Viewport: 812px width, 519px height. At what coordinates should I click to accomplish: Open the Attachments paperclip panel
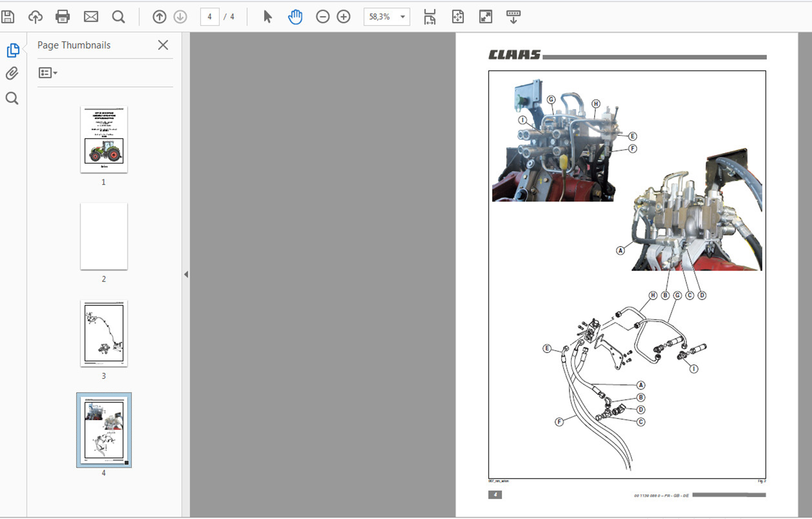coord(12,74)
